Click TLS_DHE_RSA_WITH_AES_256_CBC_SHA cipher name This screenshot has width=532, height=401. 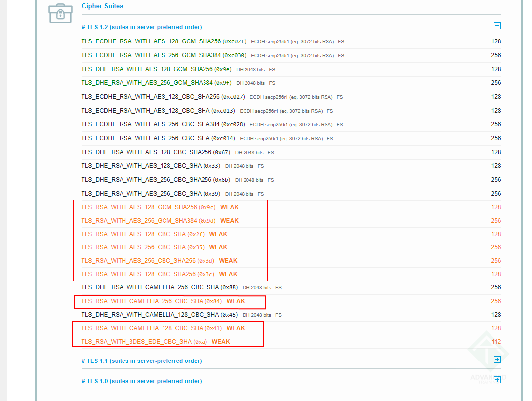point(141,194)
